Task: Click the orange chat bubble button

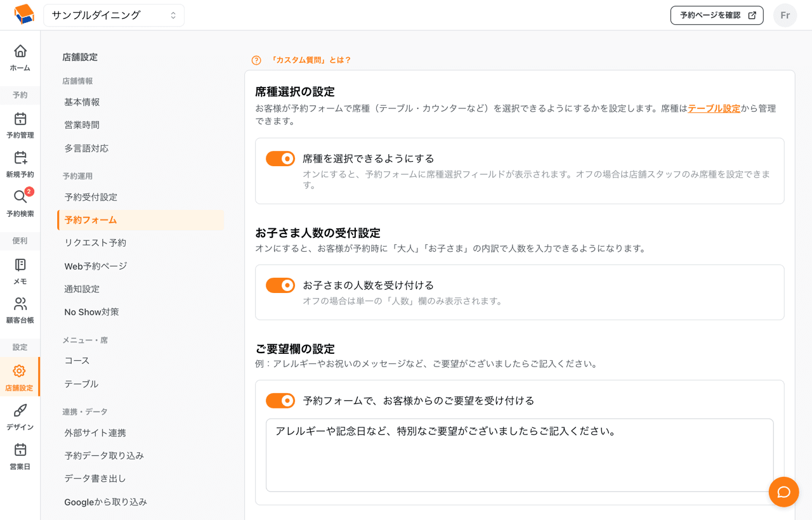Action: click(783, 492)
